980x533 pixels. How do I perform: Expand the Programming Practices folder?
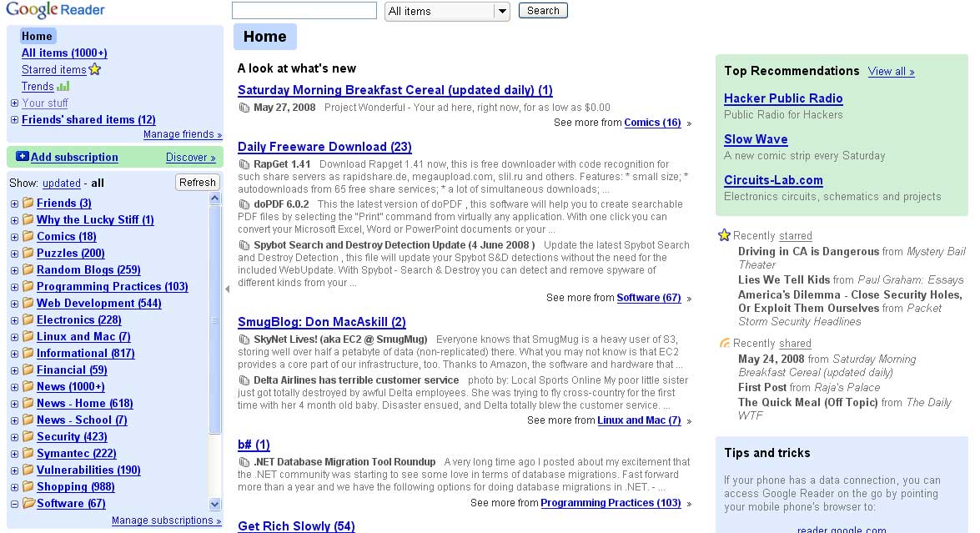click(x=14, y=287)
